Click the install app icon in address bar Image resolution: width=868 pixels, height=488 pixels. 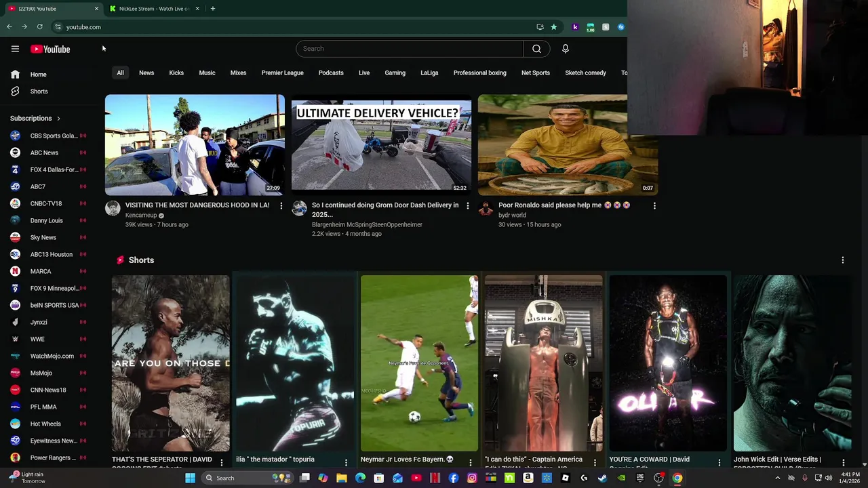pyautogui.click(x=540, y=27)
